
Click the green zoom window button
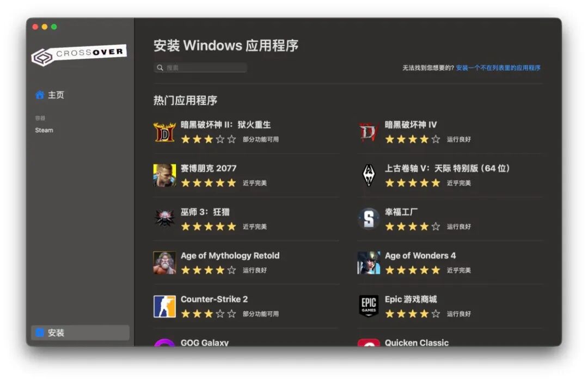click(54, 27)
